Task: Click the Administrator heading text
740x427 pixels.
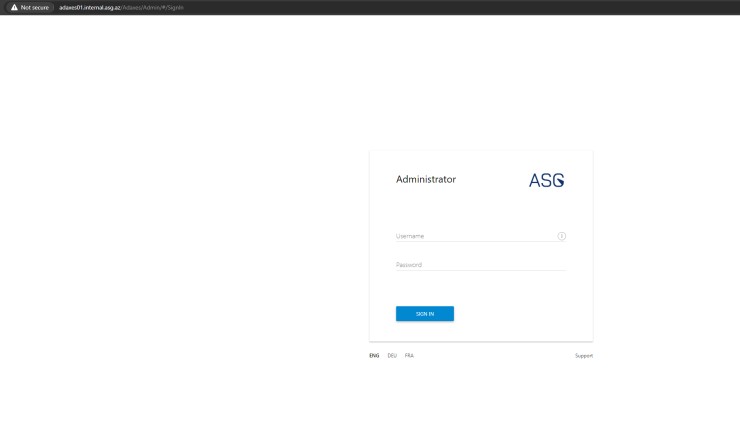Action: (426, 179)
